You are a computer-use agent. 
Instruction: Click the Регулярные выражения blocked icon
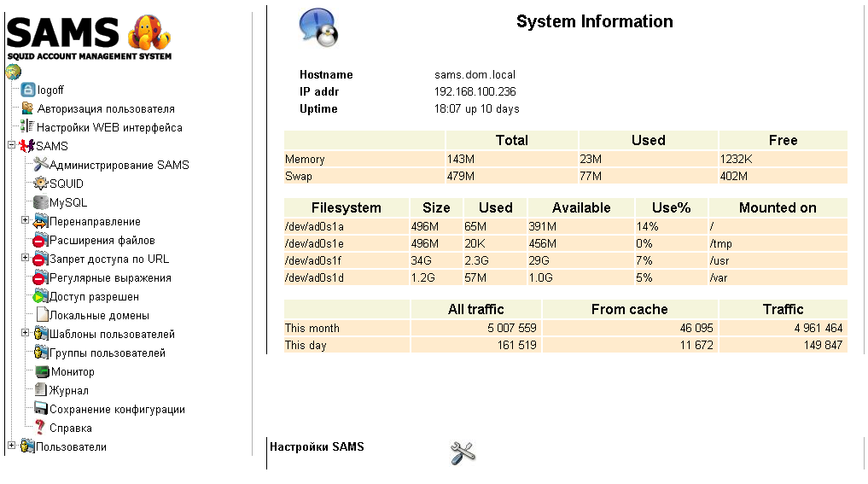40,277
